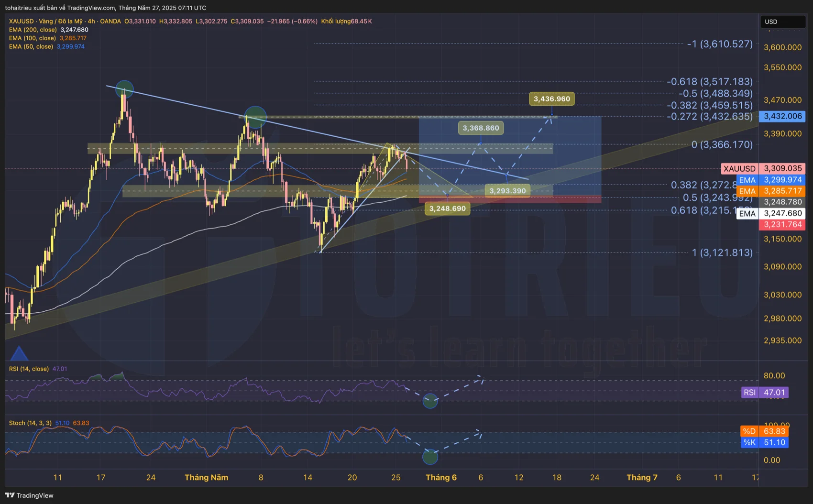The height and width of the screenshot is (504, 813).
Task: Open the RSI (14, close) indicator legend
Action: point(29,369)
